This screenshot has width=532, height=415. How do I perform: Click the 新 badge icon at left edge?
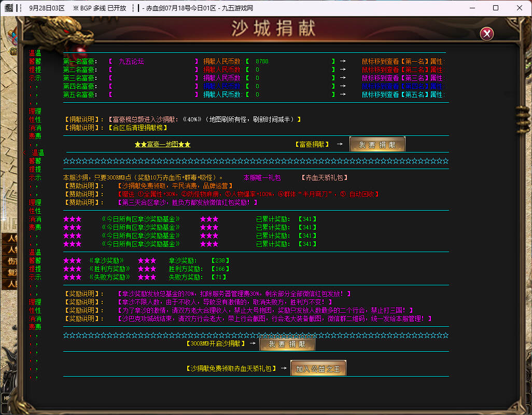(x=13, y=51)
